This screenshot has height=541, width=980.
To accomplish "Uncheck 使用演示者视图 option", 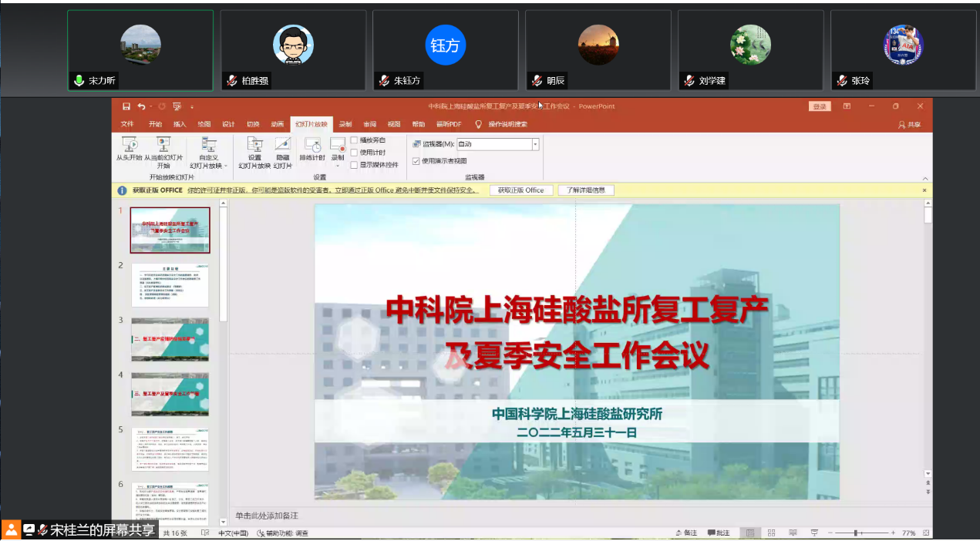I will tap(416, 161).
